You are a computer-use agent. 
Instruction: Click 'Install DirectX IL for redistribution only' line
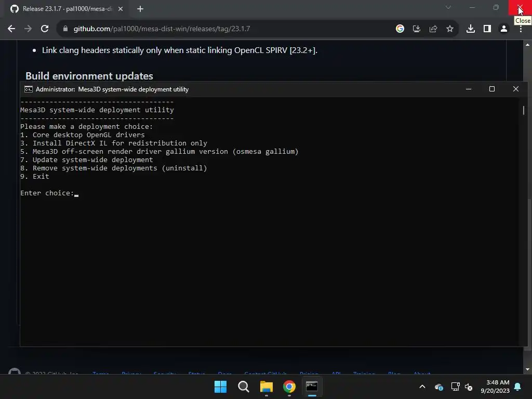114,143
